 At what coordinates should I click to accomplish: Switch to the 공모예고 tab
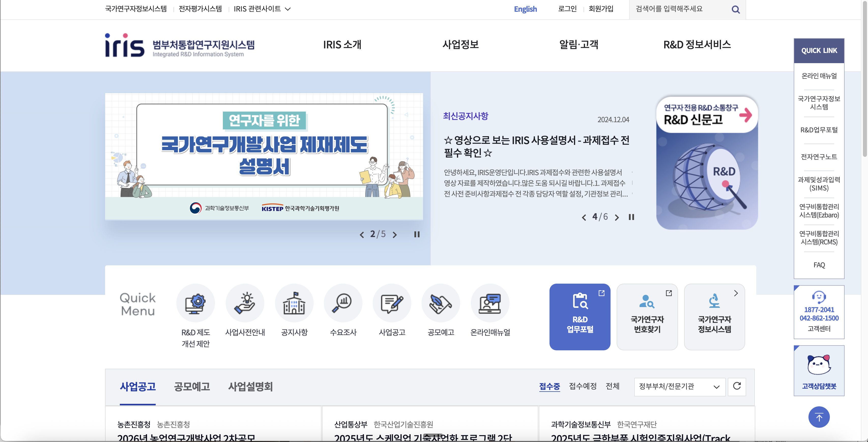point(192,386)
